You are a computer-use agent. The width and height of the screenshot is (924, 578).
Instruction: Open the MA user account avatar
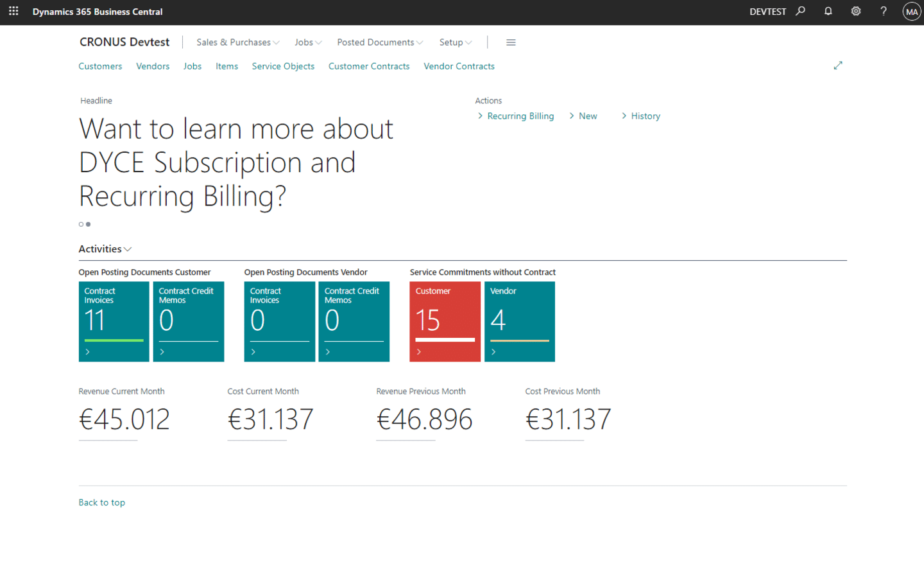point(911,12)
